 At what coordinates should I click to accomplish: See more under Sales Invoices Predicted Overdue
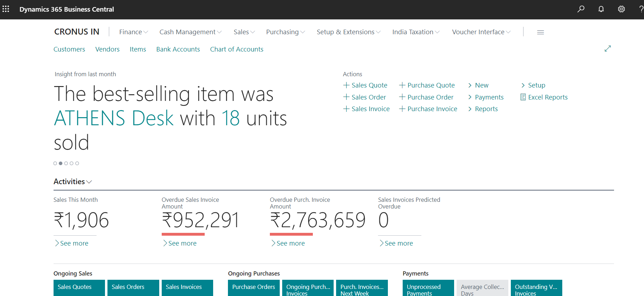pos(396,243)
